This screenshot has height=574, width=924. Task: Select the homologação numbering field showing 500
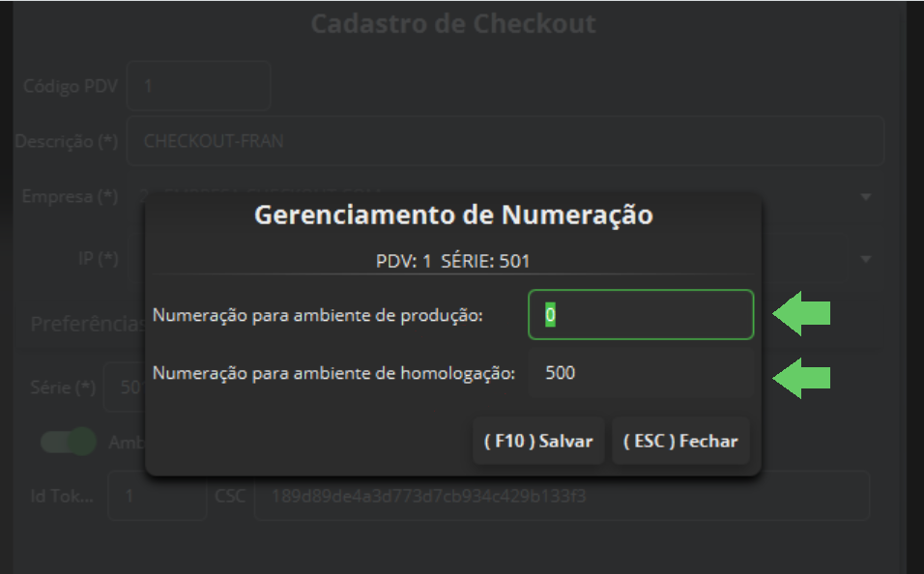[641, 373]
